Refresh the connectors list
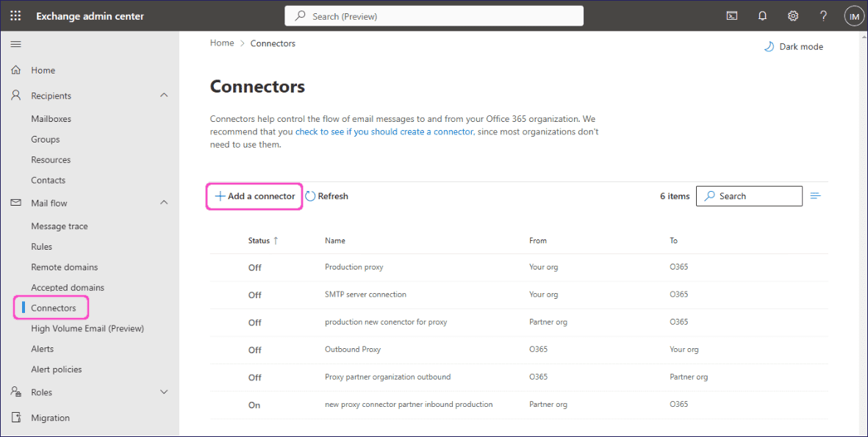 (326, 195)
